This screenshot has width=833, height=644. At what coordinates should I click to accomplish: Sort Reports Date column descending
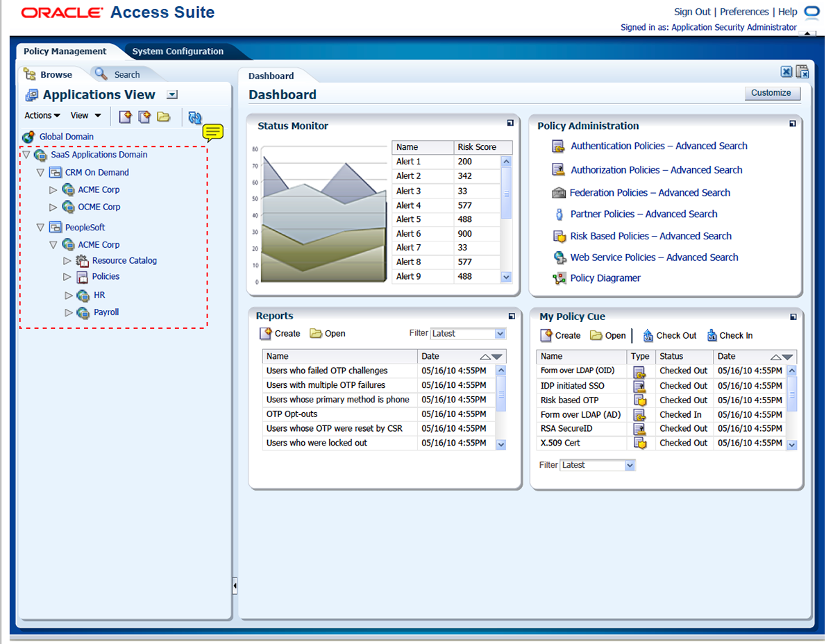(496, 357)
